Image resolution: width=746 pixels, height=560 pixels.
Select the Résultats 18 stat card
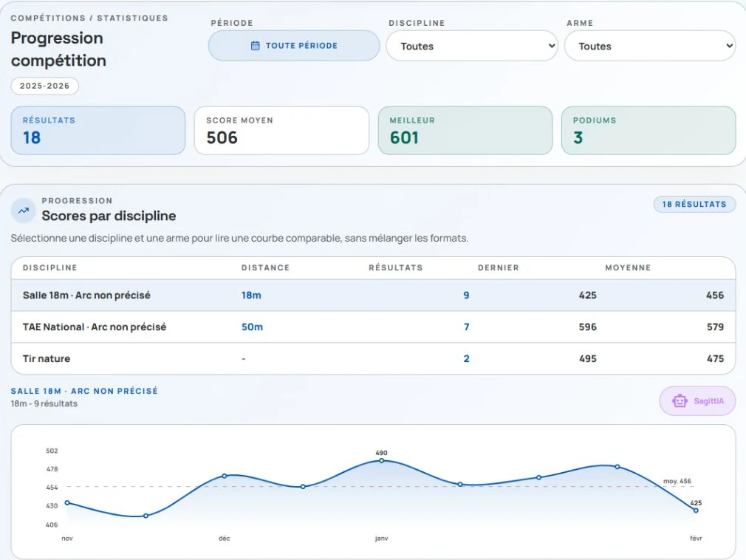point(98,130)
